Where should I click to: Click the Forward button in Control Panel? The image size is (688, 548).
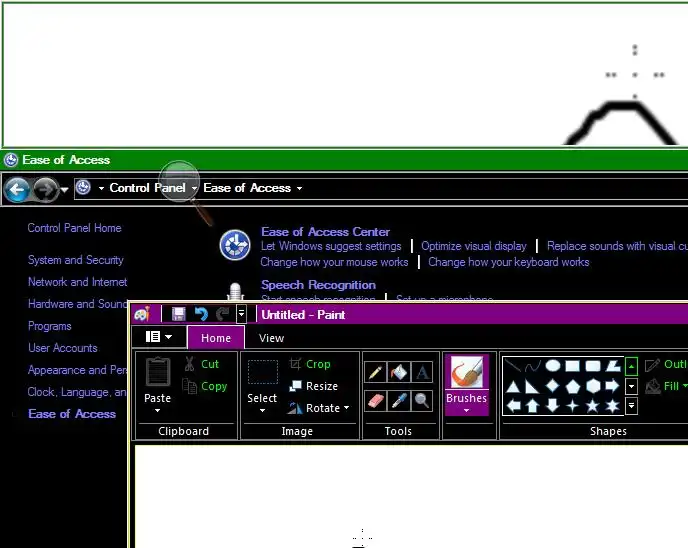(x=46, y=190)
